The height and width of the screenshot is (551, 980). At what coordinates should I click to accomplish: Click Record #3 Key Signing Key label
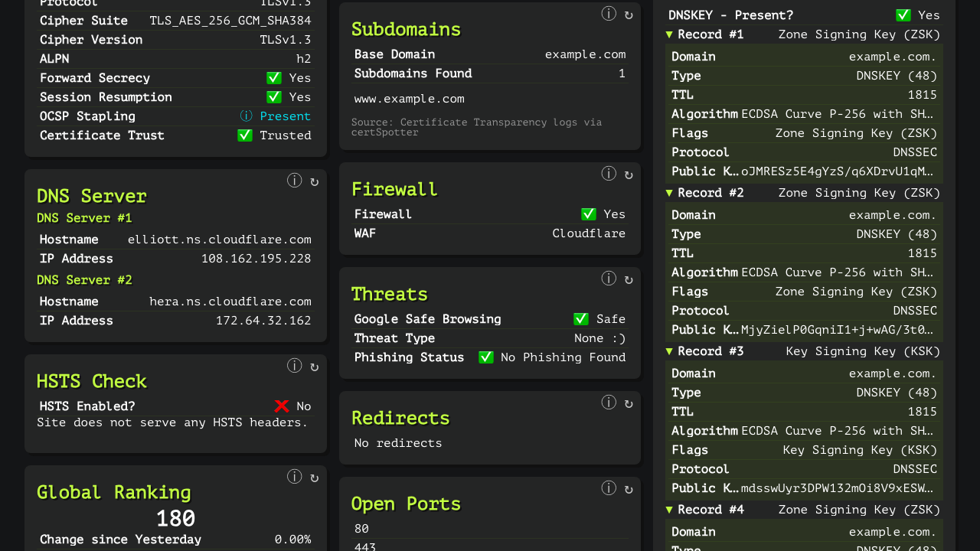(863, 351)
